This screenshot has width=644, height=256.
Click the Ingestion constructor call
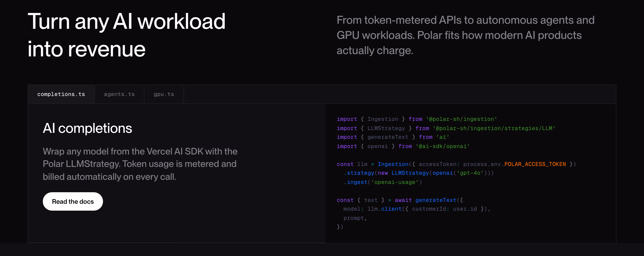click(x=393, y=164)
